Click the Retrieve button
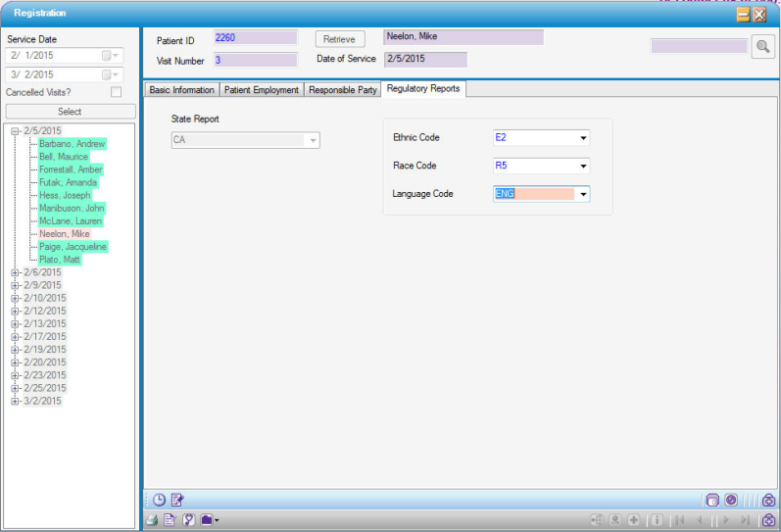This screenshot has height=532, width=781. click(339, 39)
